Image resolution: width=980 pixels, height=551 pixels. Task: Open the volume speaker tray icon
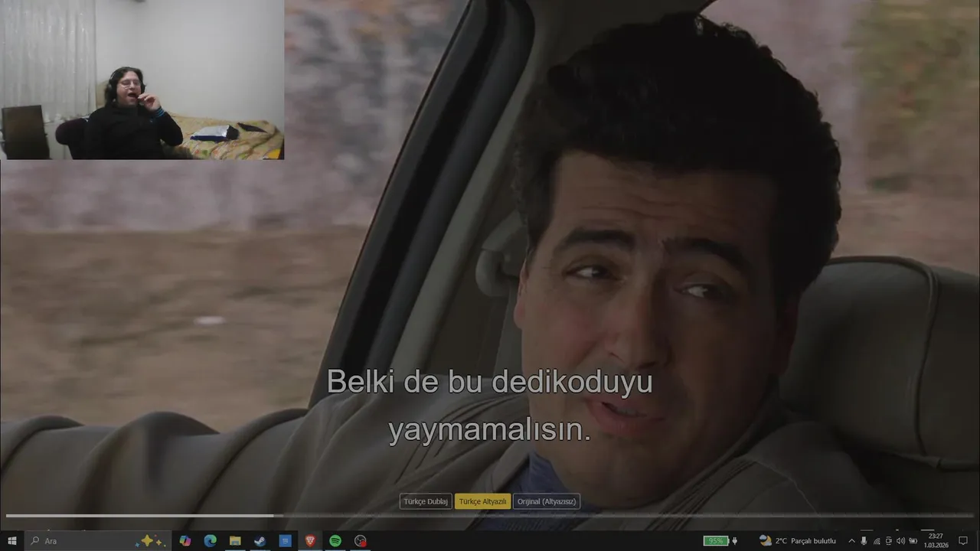pos(900,541)
